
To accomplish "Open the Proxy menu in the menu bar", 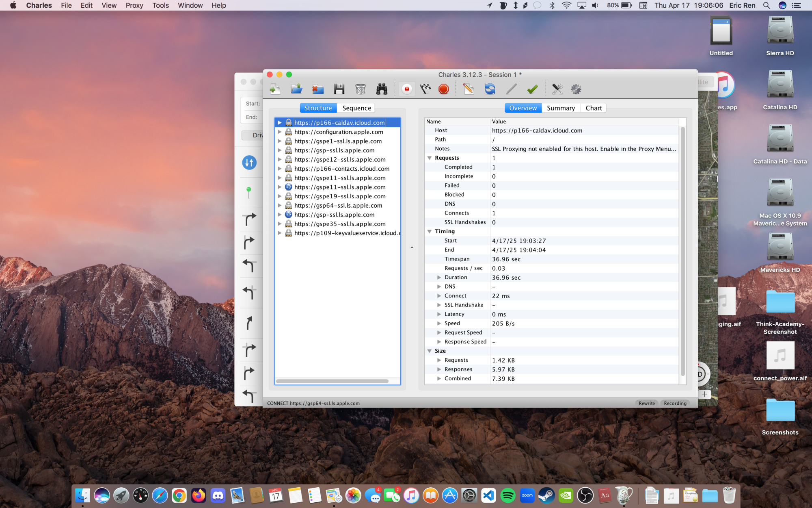I will pyautogui.click(x=134, y=5).
